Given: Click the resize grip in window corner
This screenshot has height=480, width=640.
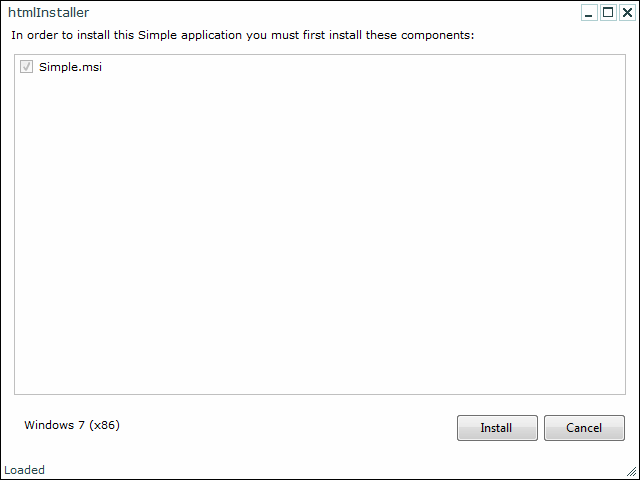Looking at the screenshot, I should pos(631,471).
